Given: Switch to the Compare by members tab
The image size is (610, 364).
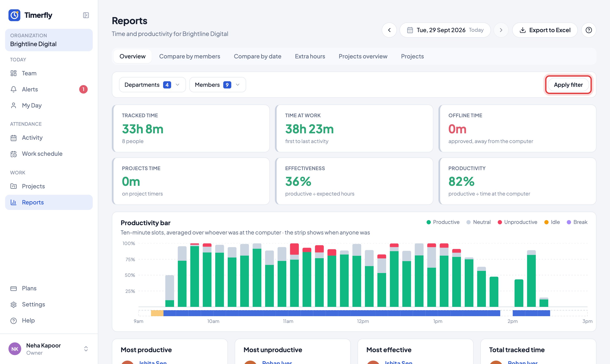Looking at the screenshot, I should 190,57.
